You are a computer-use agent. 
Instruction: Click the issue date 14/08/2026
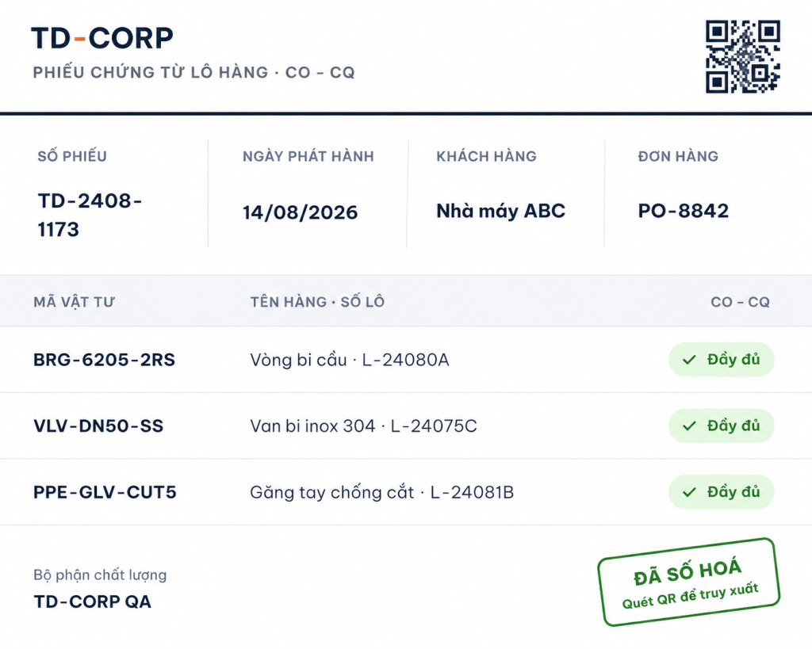click(x=300, y=212)
